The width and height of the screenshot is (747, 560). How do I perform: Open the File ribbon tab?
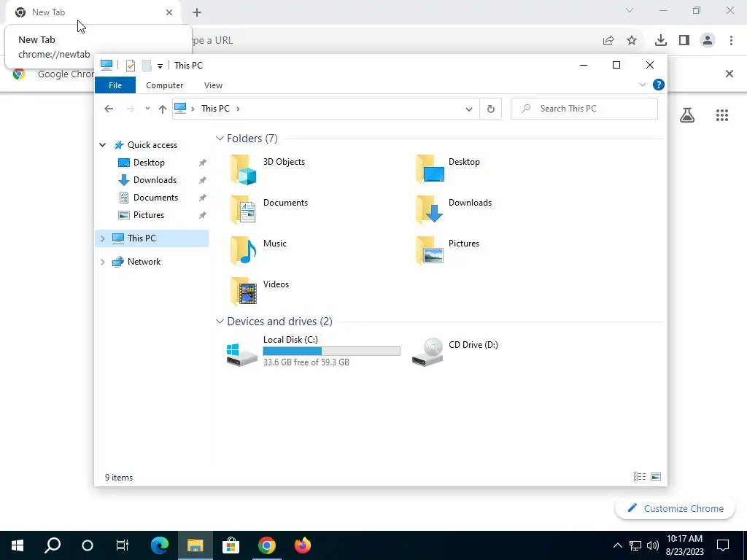click(115, 85)
